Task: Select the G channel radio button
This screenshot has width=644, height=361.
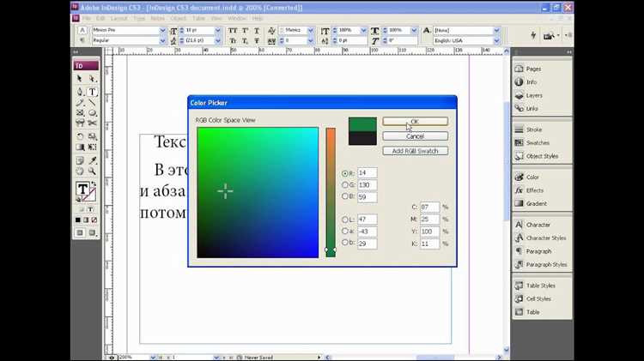Action: pos(345,184)
